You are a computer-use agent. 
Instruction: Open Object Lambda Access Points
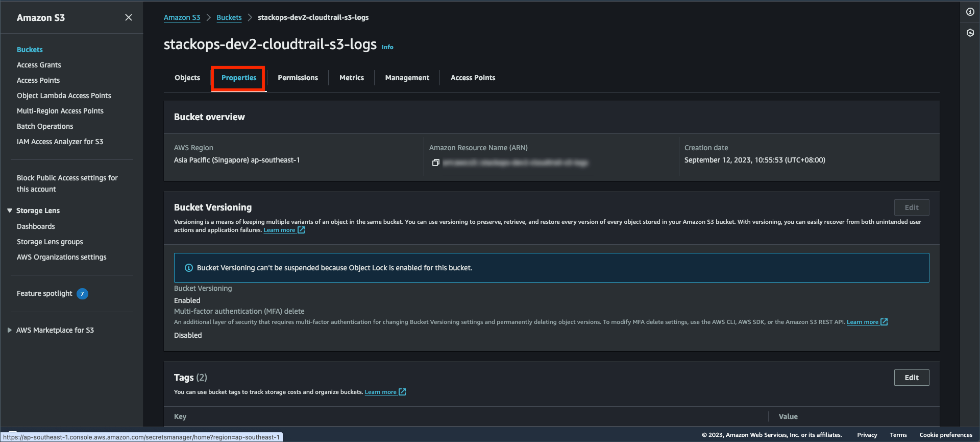tap(64, 96)
